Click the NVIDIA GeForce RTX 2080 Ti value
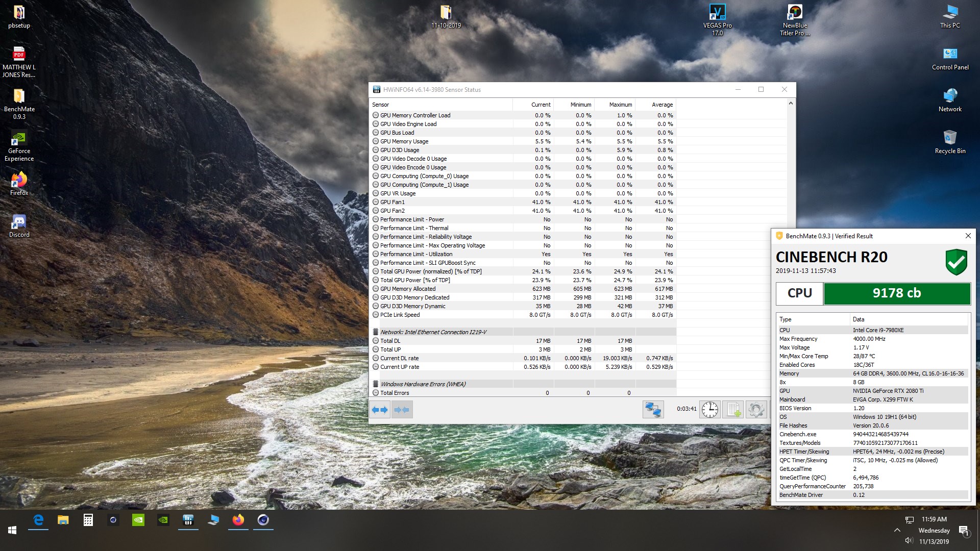Image resolution: width=980 pixels, height=551 pixels. (888, 391)
